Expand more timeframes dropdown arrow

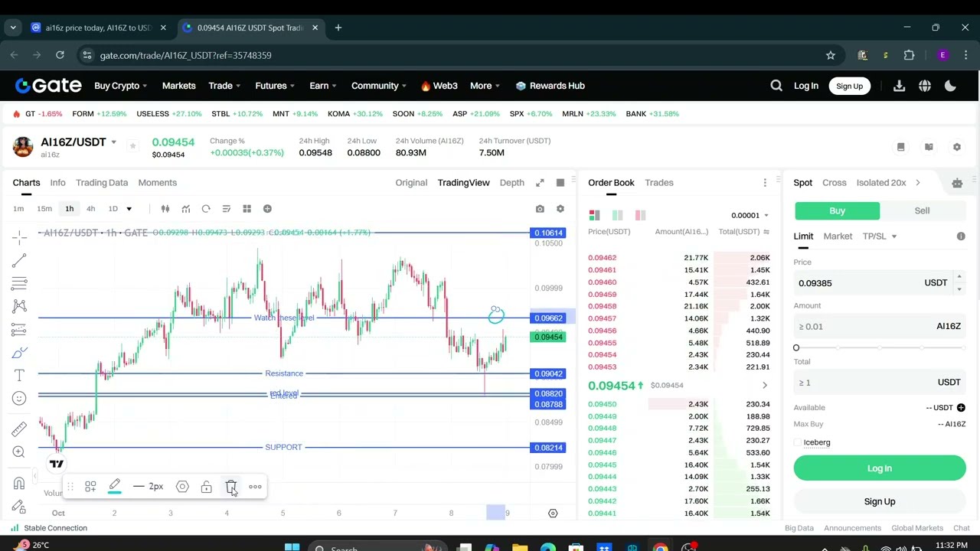coord(129,209)
